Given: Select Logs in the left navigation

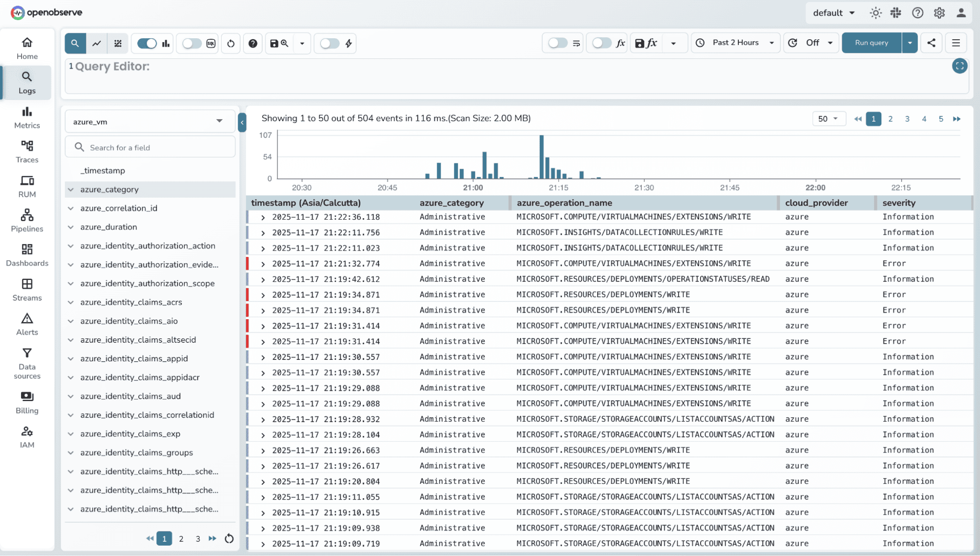Looking at the screenshot, I should coord(27,82).
